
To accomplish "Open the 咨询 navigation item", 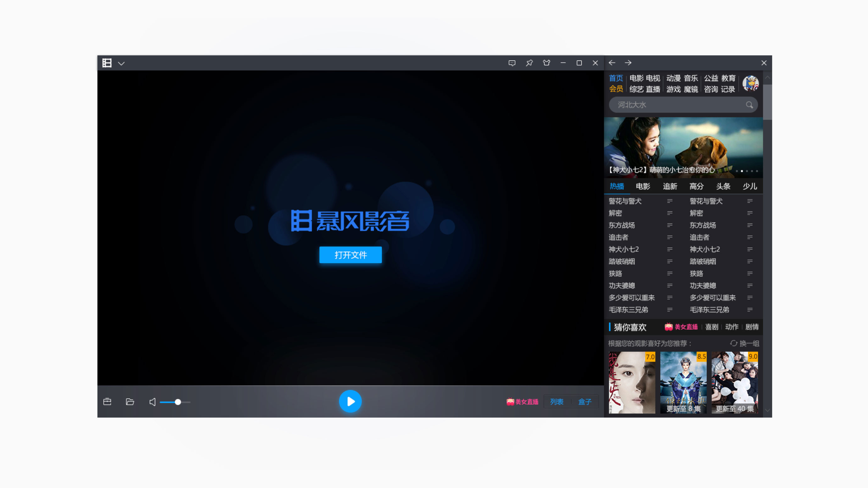I will [711, 89].
